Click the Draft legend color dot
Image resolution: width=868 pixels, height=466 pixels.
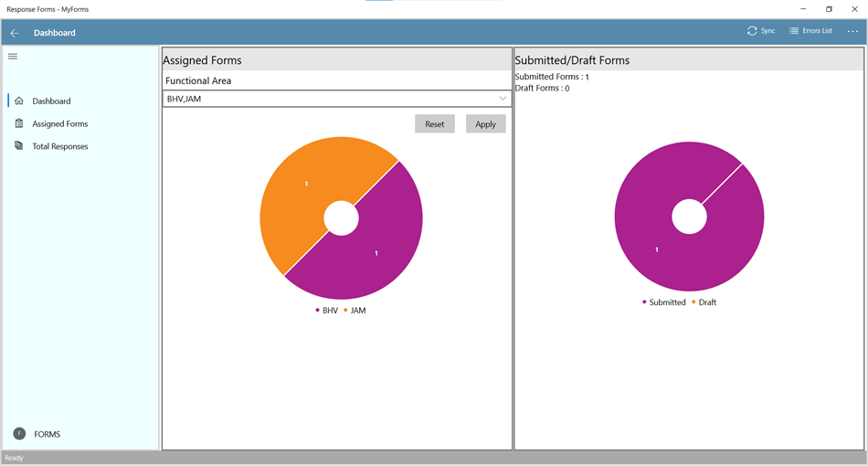coord(693,302)
